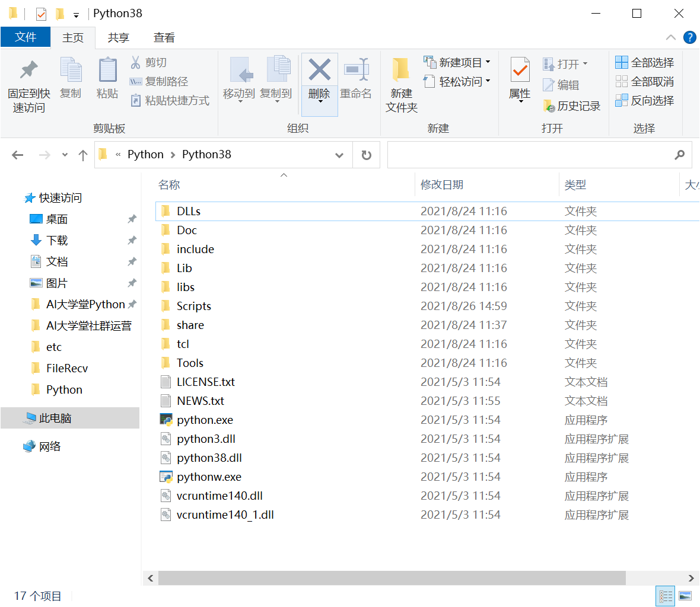700x607 pixels.
Task: Click the Delete (删除) red X icon
Action: [320, 70]
